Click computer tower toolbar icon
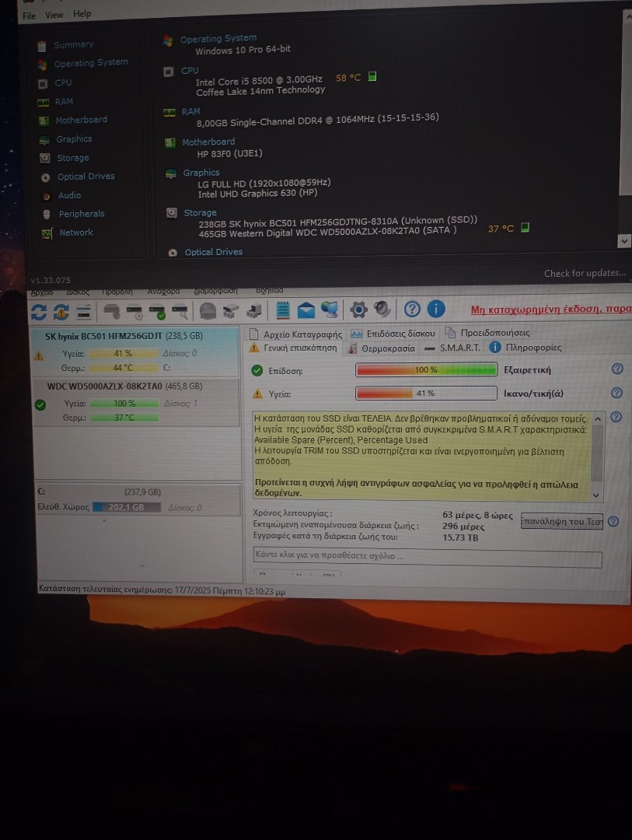The width and height of the screenshot is (632, 840). coord(254,310)
